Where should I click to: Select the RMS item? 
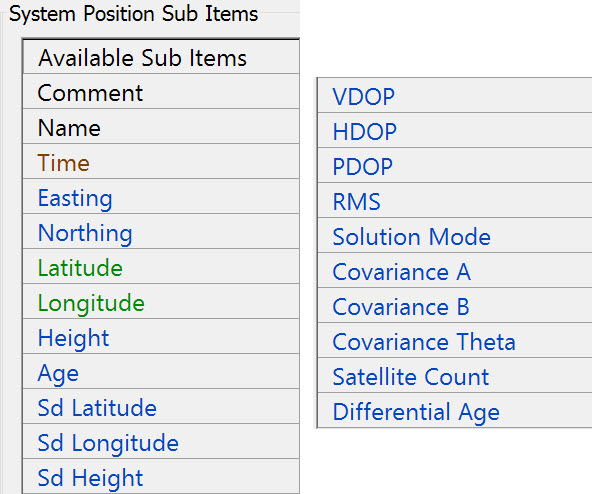click(357, 202)
